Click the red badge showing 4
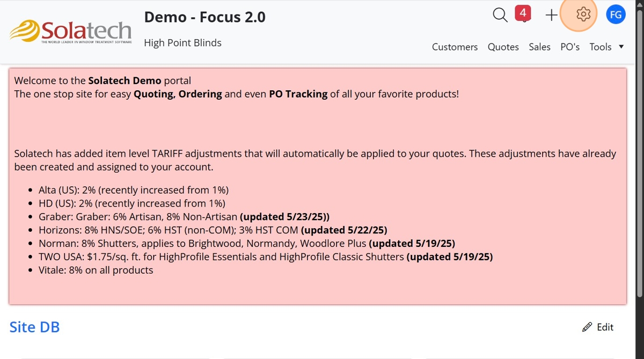 523,12
